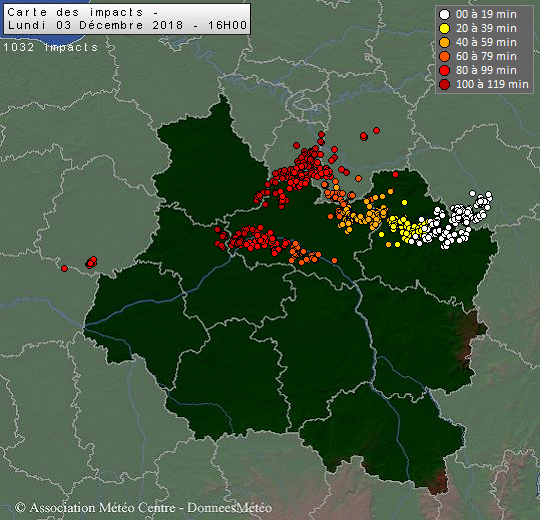This screenshot has height=520, width=540.
Task: Click the white 00 à 19 min legend circle
Action: point(445,14)
